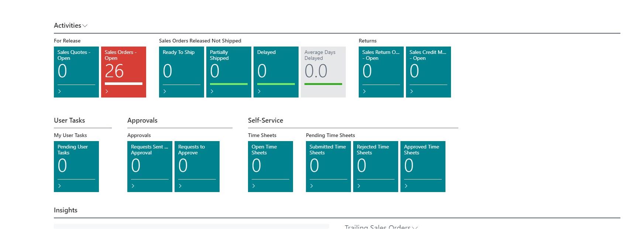The image size is (644, 229).
Task: Click chevron arrow on Ready To Ship tile
Action: 165,91
